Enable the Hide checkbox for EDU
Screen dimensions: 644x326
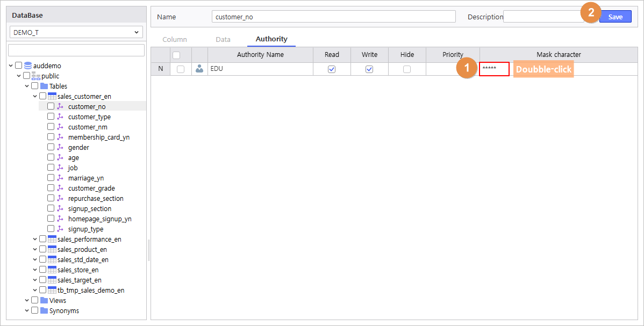click(407, 69)
